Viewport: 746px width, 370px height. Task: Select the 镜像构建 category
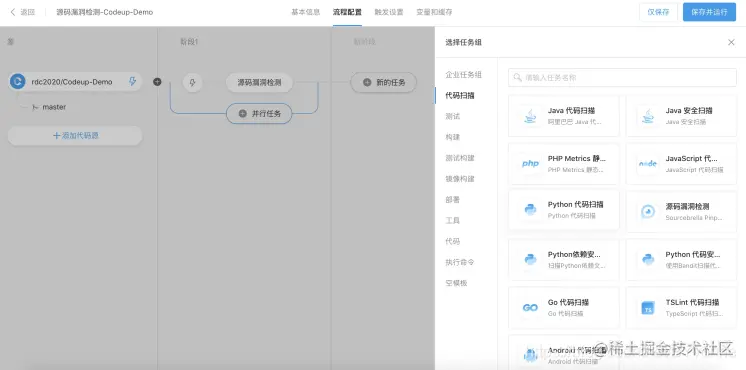pyautogui.click(x=460, y=179)
